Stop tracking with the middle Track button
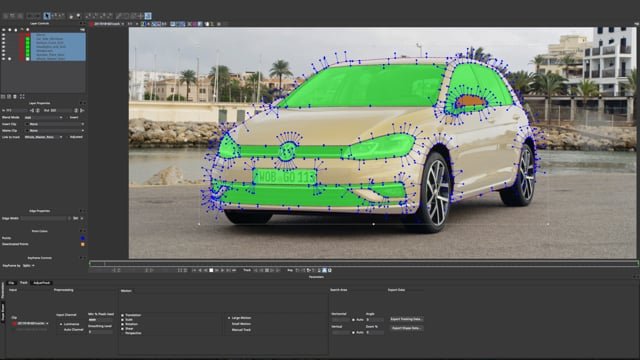The height and width of the screenshot is (360, 640). [267, 270]
